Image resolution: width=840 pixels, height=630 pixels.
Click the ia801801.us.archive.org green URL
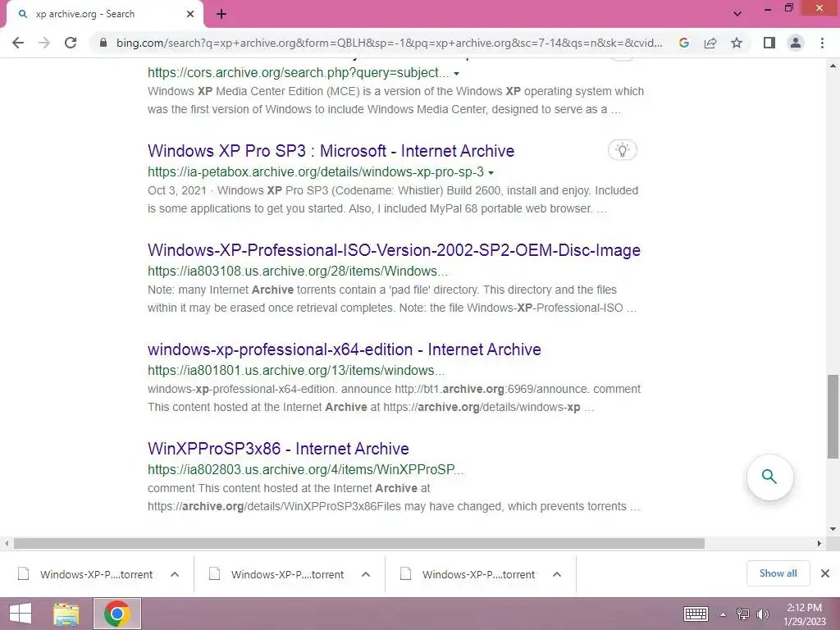[x=296, y=370]
